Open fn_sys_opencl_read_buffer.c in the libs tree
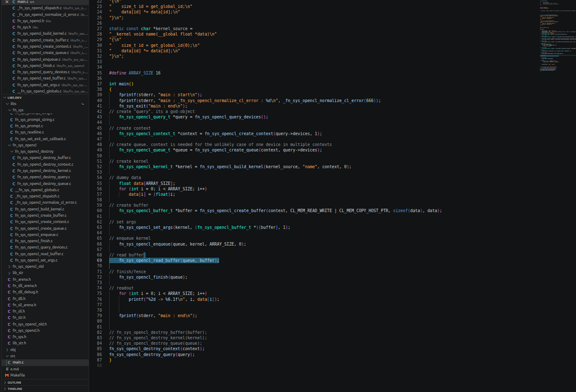 pyautogui.click(x=44, y=254)
